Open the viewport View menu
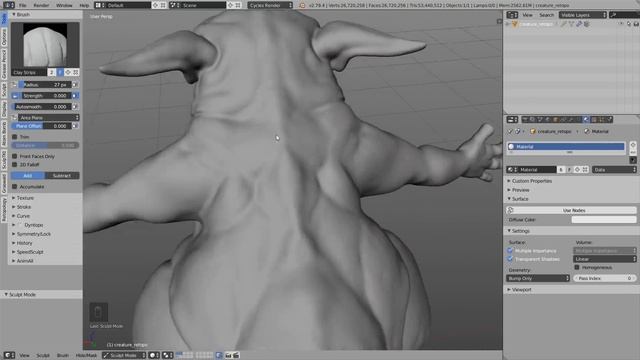 [24, 356]
